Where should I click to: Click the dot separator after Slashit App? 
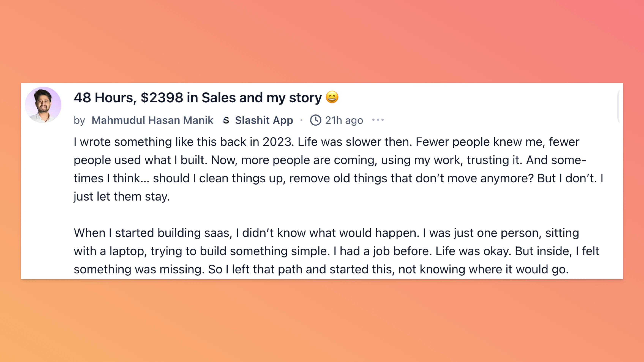(301, 120)
